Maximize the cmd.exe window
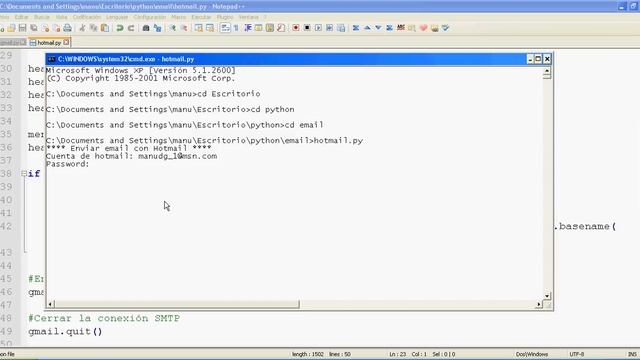The image size is (640, 360). pos(538,59)
